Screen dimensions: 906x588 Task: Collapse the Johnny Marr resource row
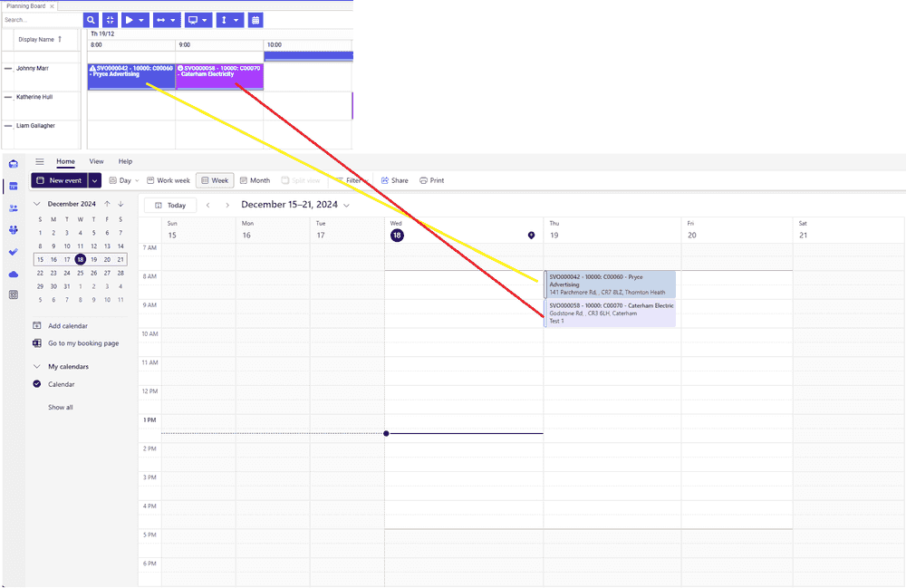(x=8, y=68)
